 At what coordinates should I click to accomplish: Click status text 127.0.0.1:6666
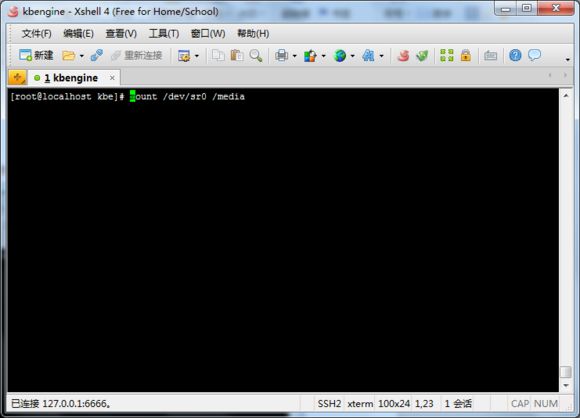(x=77, y=404)
